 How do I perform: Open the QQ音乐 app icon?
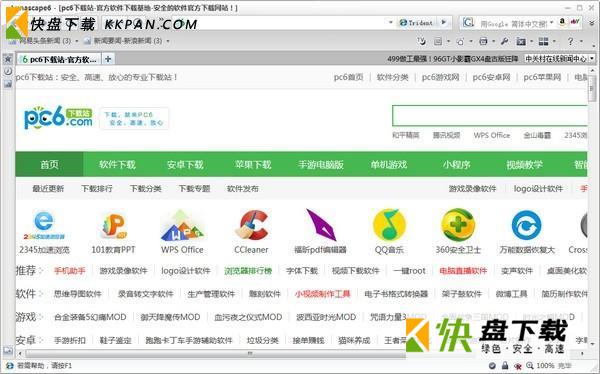pos(389,225)
